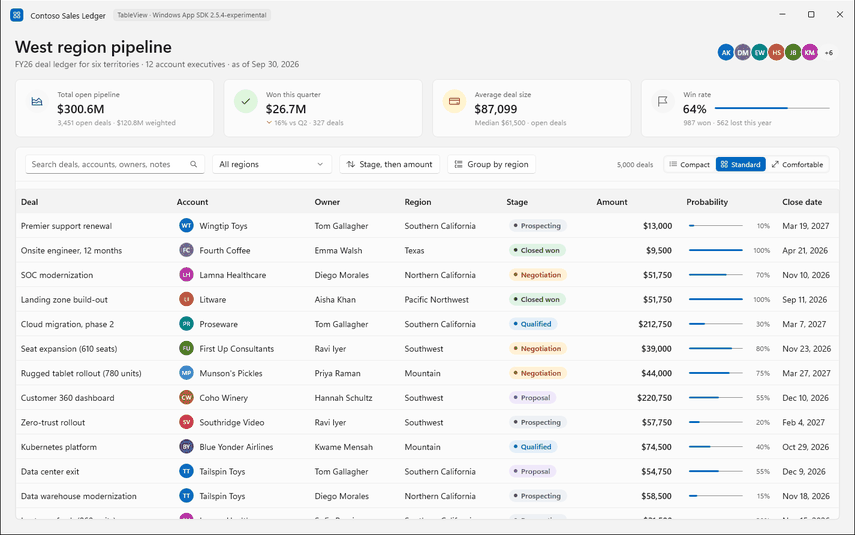Image resolution: width=855 pixels, height=535 pixels.
Task: Sort by the Deal column header
Action: pyautogui.click(x=29, y=202)
